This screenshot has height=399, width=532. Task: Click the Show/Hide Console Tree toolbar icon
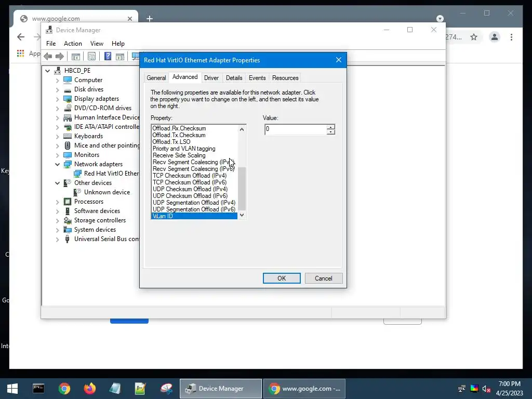pos(76,56)
